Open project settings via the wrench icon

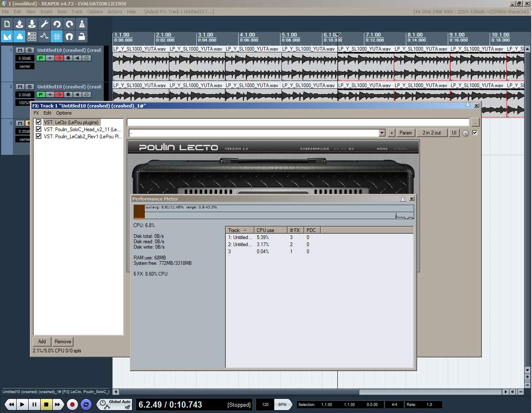tap(44, 24)
